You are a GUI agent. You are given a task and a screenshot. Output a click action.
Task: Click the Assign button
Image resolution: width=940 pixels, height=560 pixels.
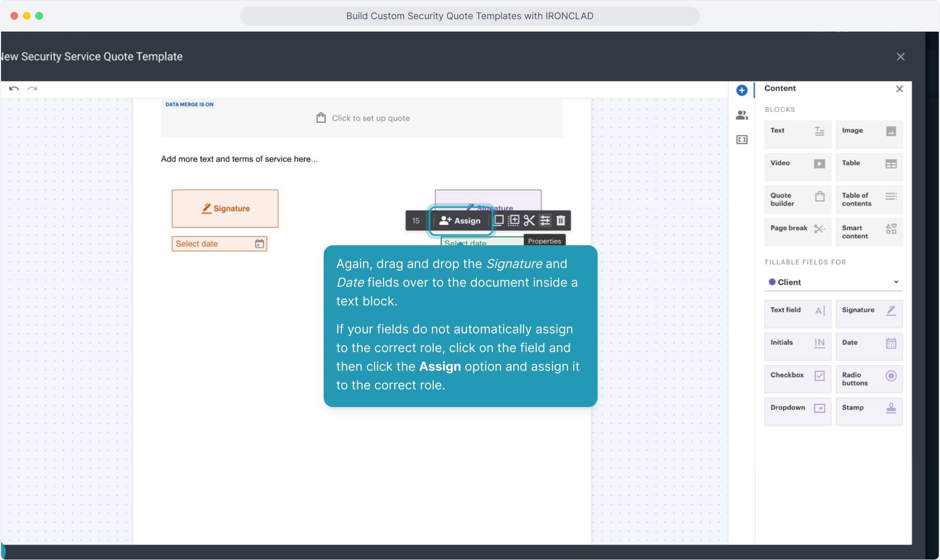[460, 221]
